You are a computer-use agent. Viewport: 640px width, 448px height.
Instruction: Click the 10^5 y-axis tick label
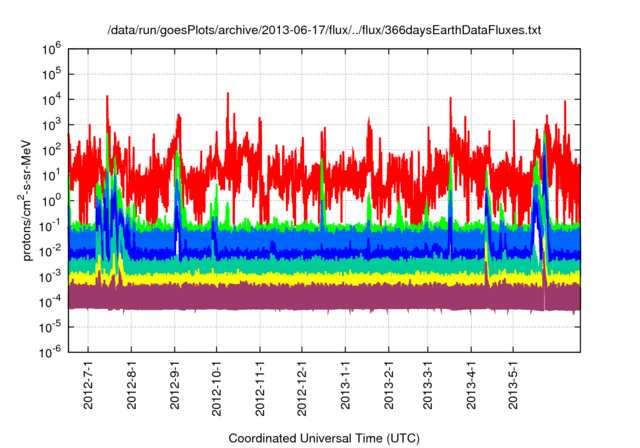tap(51, 74)
